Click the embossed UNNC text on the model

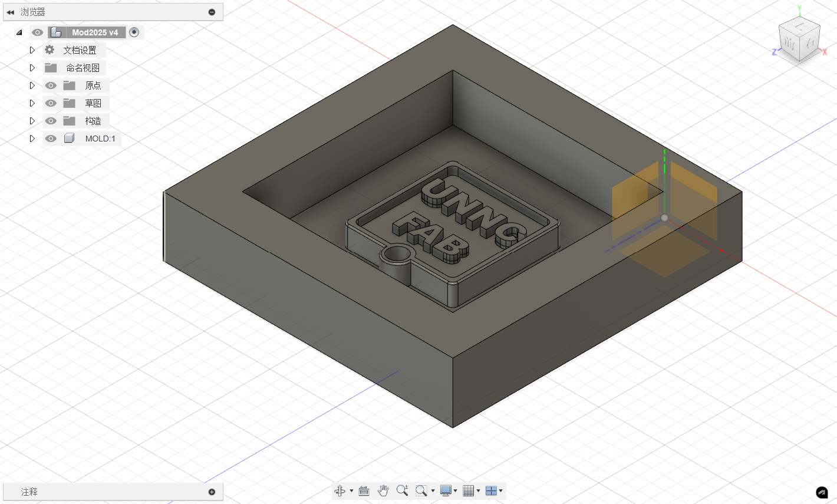click(x=473, y=212)
